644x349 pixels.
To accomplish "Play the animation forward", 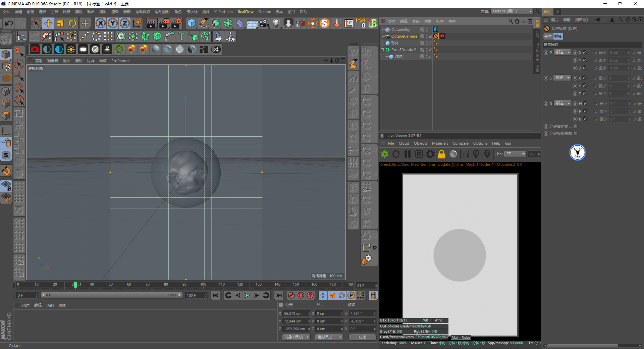I will pyautogui.click(x=247, y=295).
